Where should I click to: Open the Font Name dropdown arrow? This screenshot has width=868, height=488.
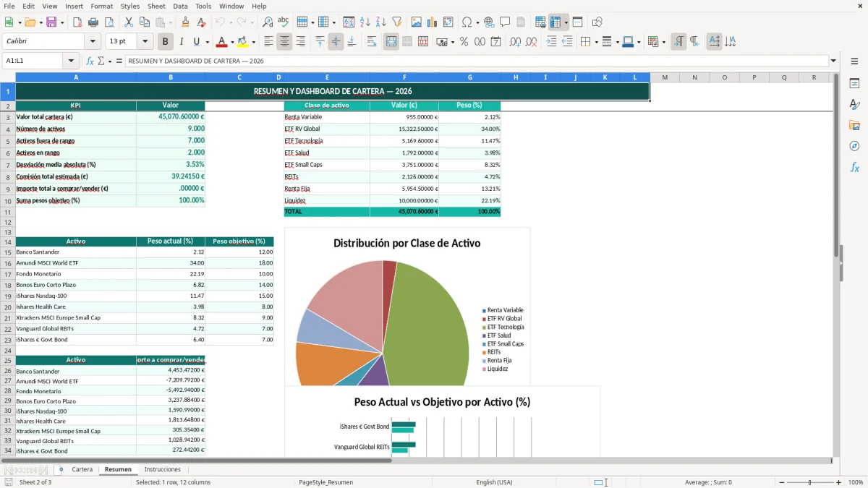[x=93, y=42]
